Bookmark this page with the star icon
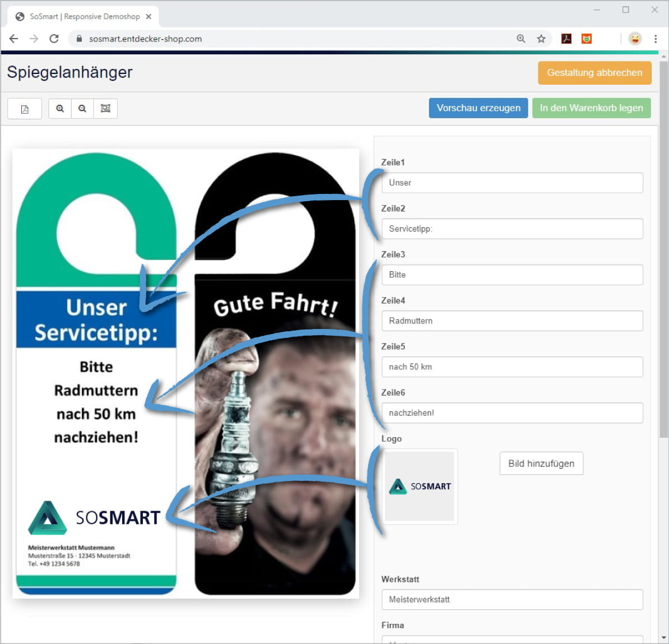The height and width of the screenshot is (644, 669). pyautogui.click(x=541, y=39)
